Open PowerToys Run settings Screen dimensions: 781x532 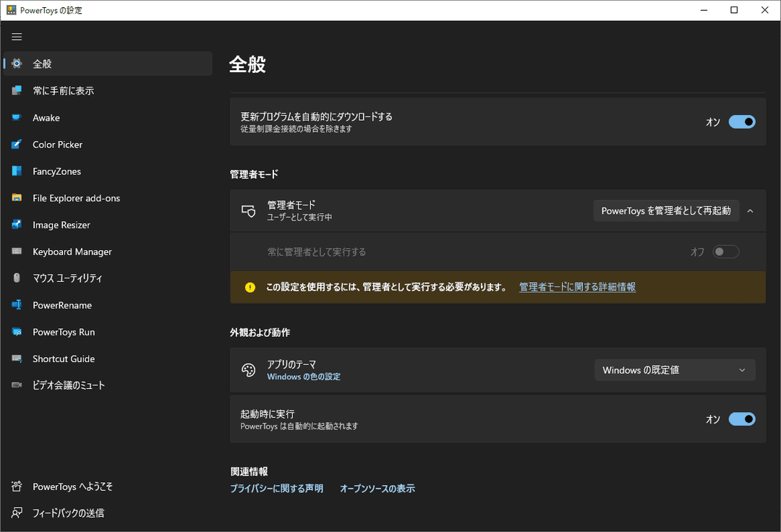(108, 332)
